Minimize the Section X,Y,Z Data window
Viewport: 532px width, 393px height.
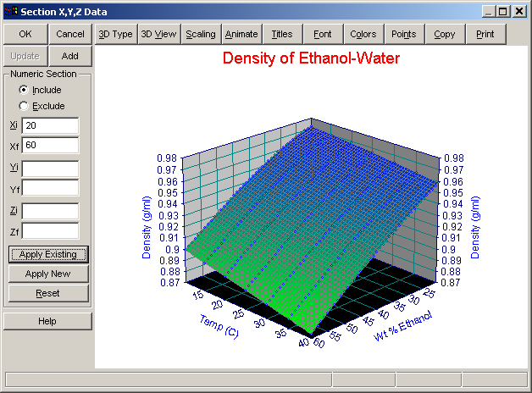coord(489,12)
